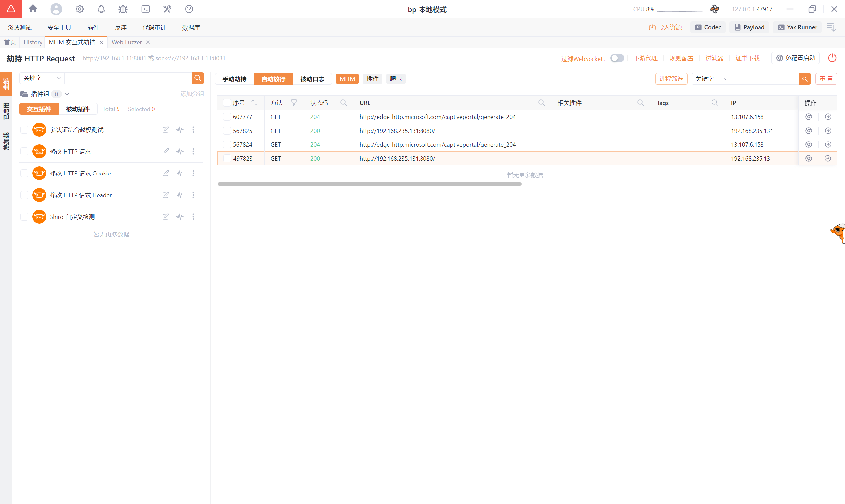Image resolution: width=845 pixels, height=504 pixels.
Task: Open the notification bell icon
Action: 101,9
